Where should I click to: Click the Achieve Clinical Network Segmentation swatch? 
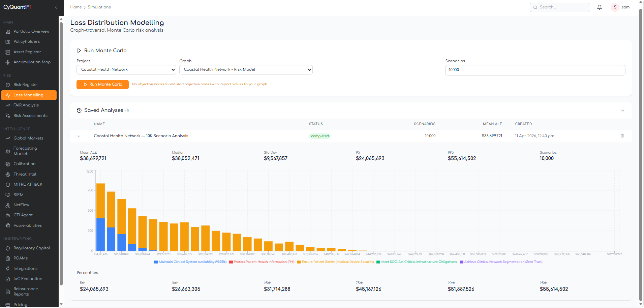(461, 262)
